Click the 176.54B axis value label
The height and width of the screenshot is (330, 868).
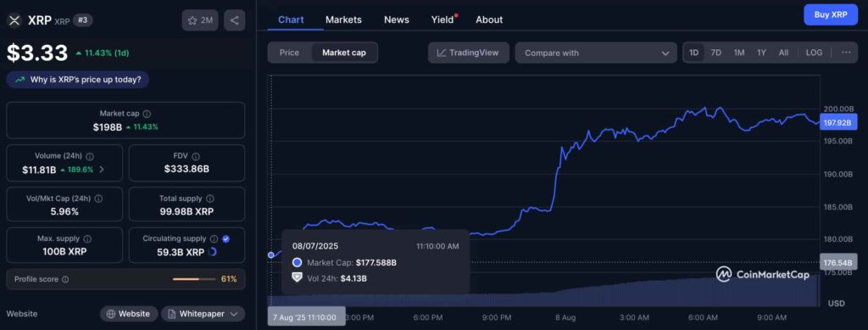point(838,261)
